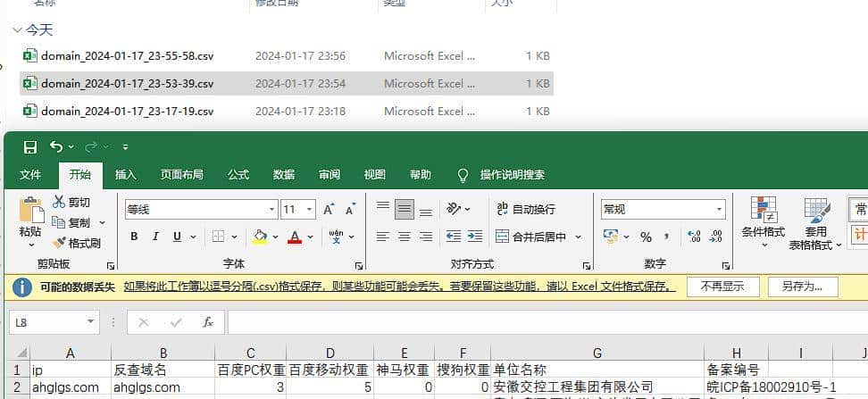Click the text orientation icon
The width and height of the screenshot is (868, 399).
pyautogui.click(x=454, y=209)
